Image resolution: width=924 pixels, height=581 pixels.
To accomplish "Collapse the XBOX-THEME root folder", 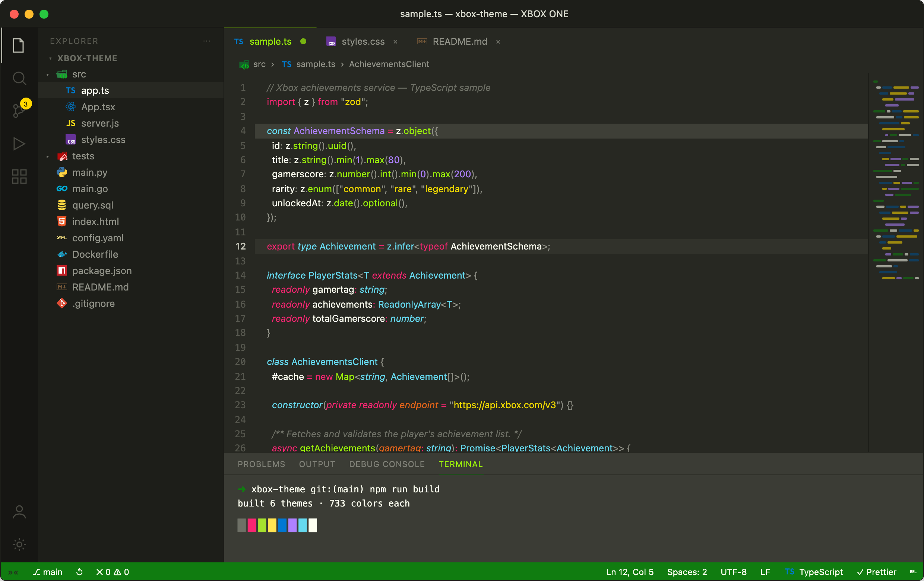I will point(50,58).
